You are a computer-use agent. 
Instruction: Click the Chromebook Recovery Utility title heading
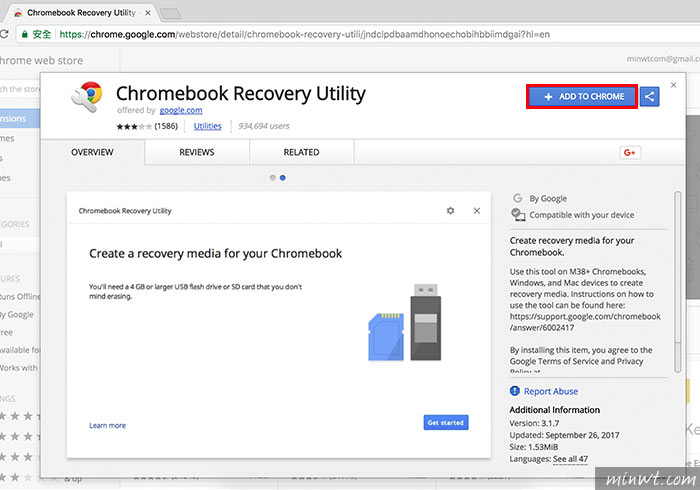pos(241,94)
